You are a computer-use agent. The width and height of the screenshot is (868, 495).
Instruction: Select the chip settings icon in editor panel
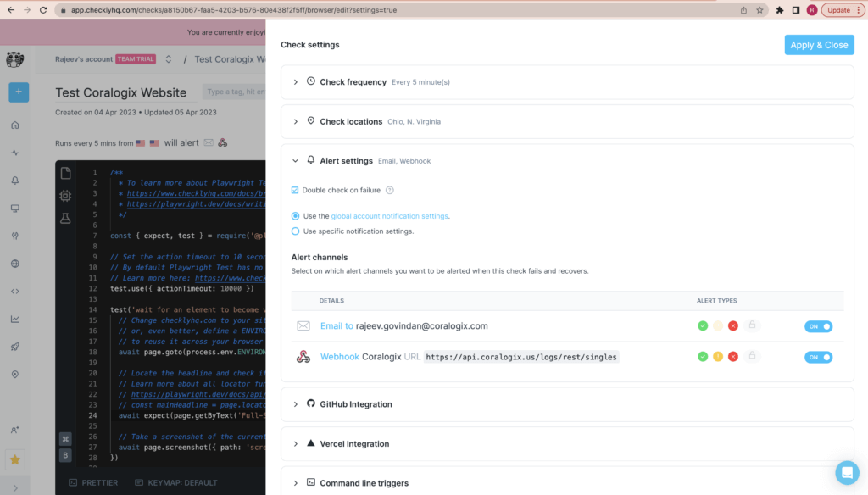point(65,196)
